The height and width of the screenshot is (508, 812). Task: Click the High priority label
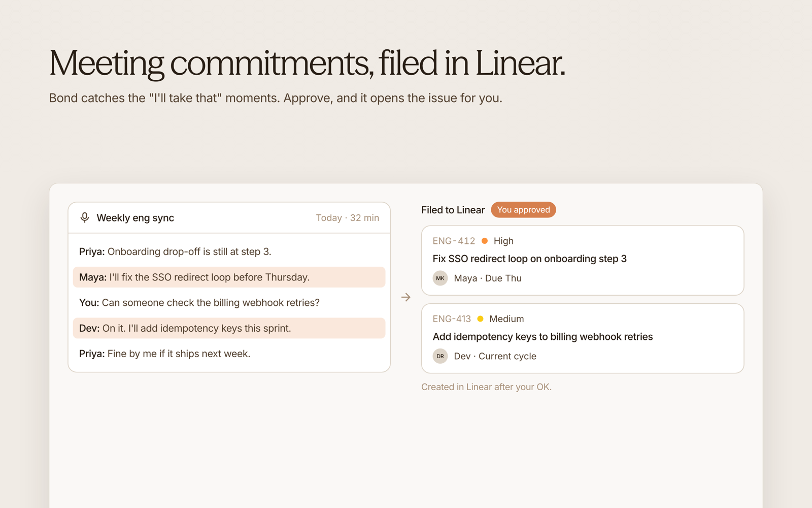coord(503,241)
